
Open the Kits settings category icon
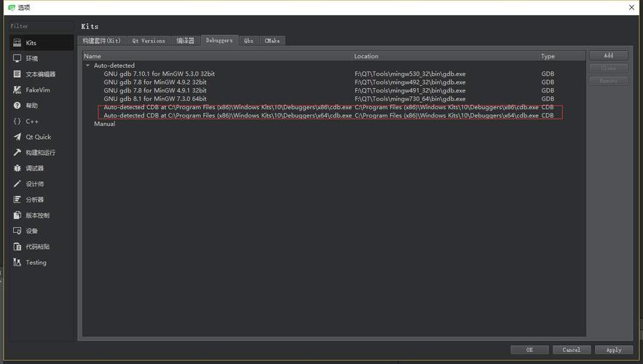point(17,43)
